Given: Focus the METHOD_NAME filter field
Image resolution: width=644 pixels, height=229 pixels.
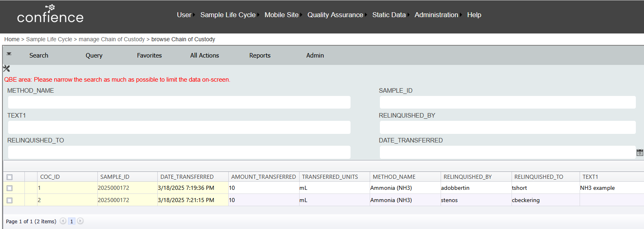Looking at the screenshot, I should [x=179, y=102].
